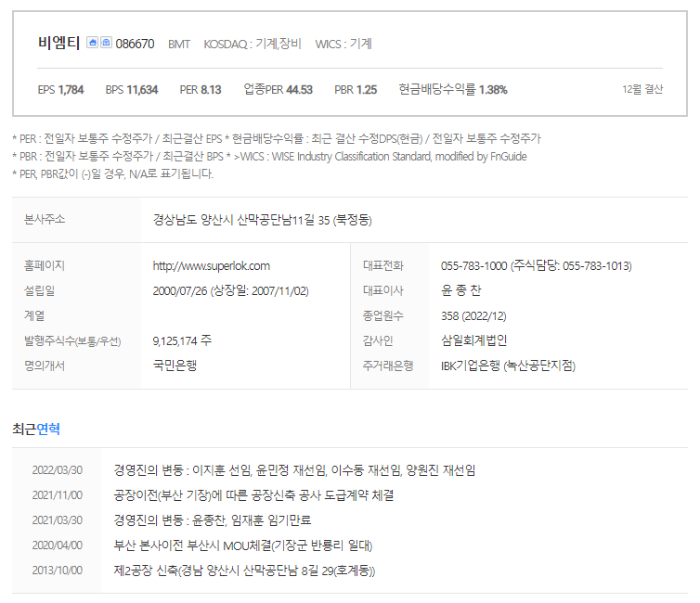Click the telephone icon next to 비엠티
700x603 pixels.
106,43
